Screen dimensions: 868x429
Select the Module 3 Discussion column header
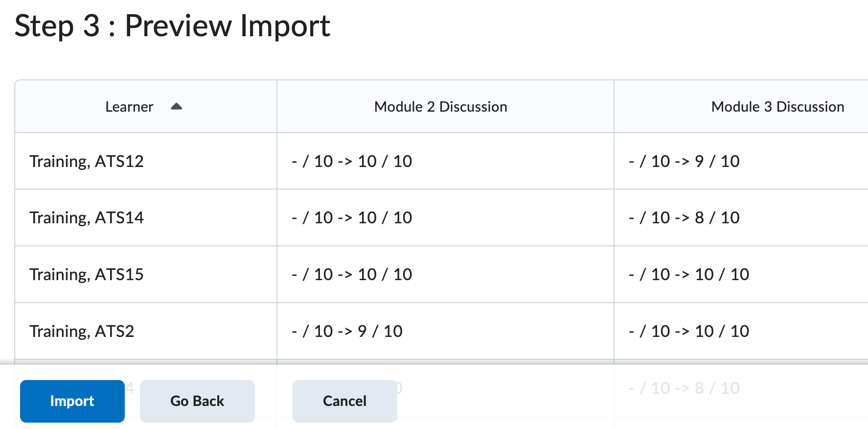coord(777,106)
